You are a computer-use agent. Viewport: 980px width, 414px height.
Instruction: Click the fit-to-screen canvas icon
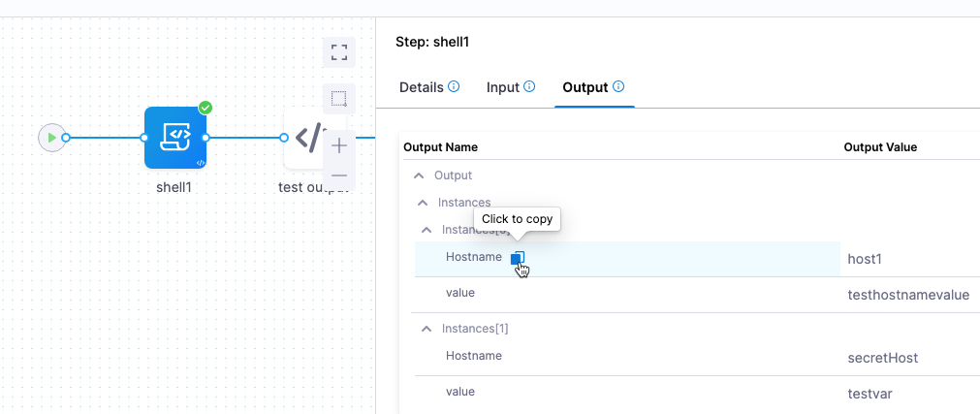[339, 52]
